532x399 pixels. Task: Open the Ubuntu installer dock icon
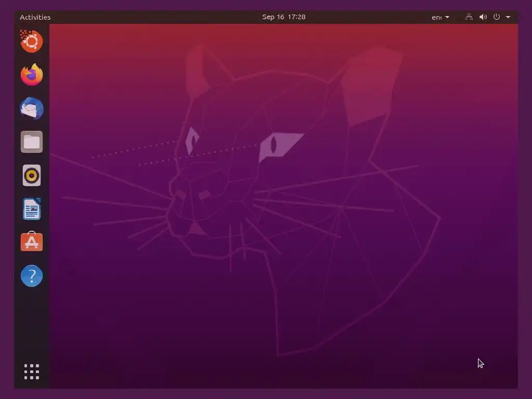point(32,42)
